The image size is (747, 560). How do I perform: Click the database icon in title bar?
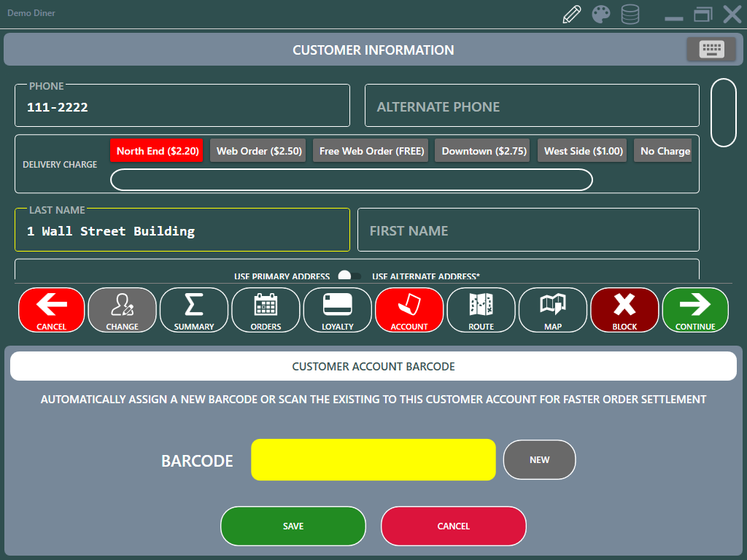point(630,15)
